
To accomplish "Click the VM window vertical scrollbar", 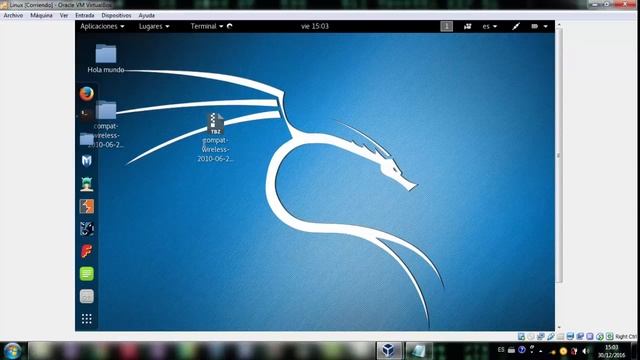I will 559,155.
